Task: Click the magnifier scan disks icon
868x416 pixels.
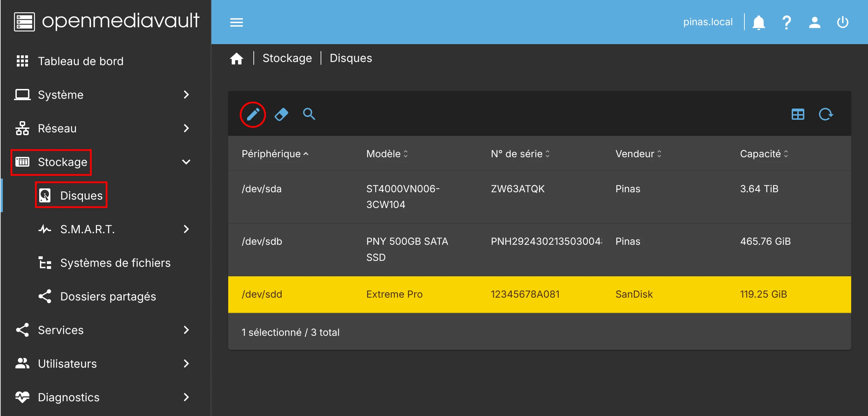Action: tap(309, 114)
